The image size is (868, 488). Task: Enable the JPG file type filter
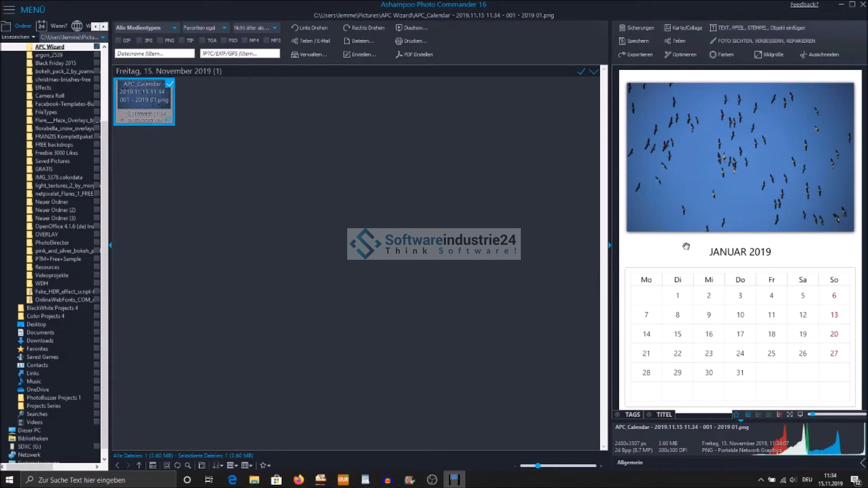tap(140, 41)
